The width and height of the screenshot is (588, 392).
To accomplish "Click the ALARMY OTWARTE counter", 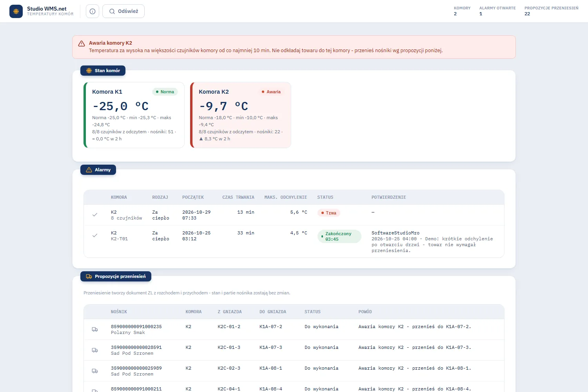I will click(x=497, y=11).
